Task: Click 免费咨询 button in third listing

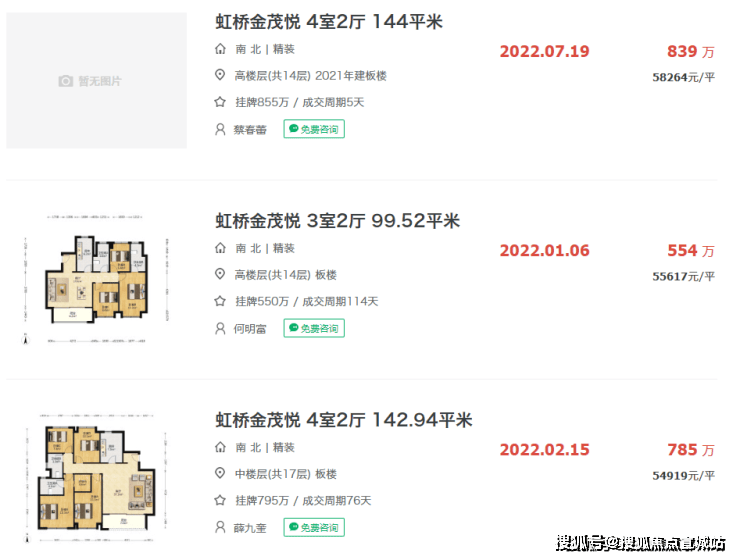Action: pos(314,527)
